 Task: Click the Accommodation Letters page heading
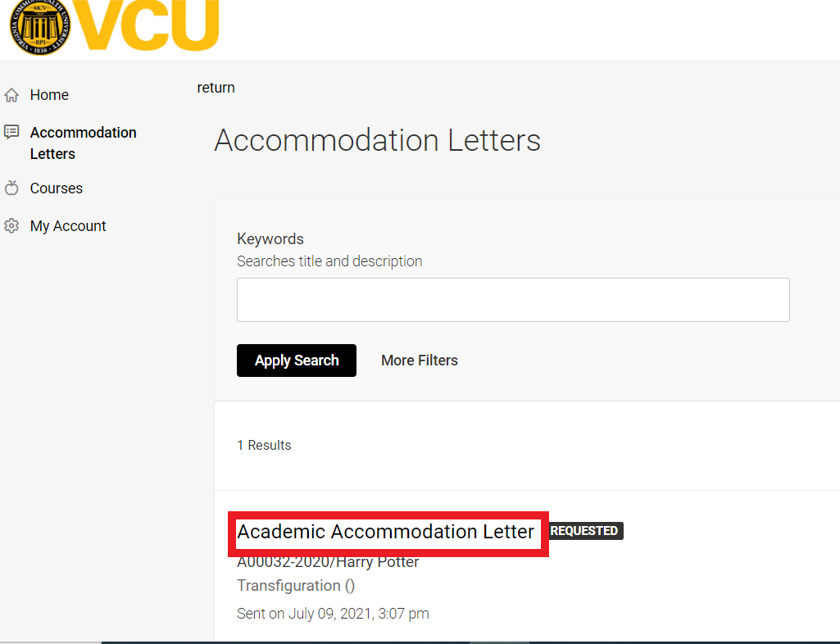coord(377,140)
